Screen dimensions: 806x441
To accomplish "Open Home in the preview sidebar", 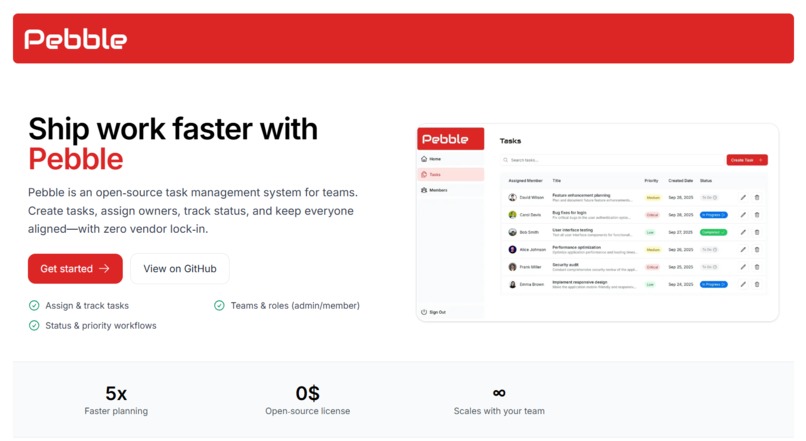I will [x=450, y=159].
